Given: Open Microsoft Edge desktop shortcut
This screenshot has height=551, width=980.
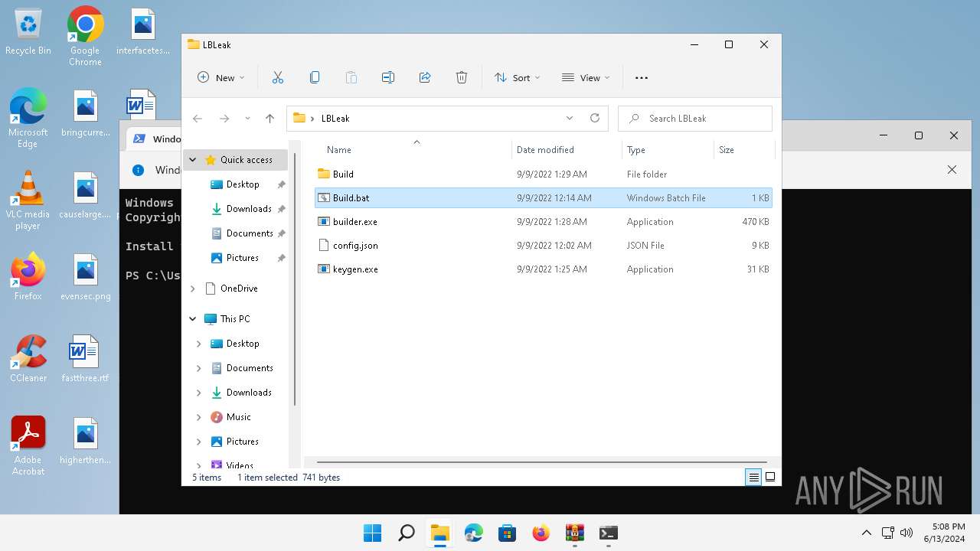Looking at the screenshot, I should tap(28, 119).
